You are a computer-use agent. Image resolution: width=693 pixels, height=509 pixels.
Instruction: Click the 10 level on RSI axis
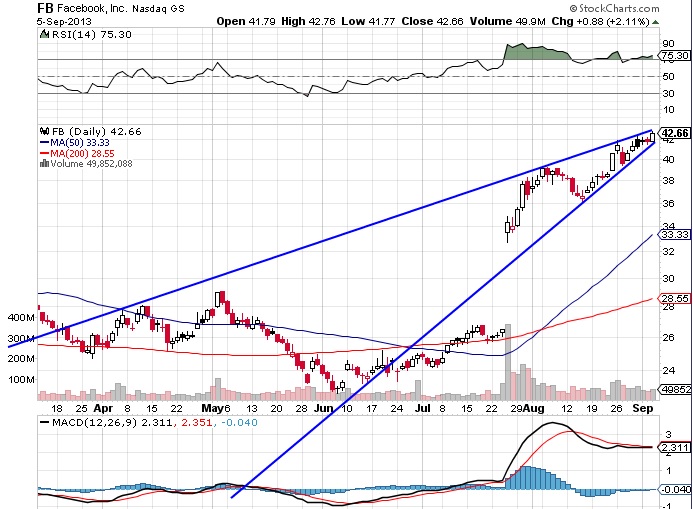(x=668, y=109)
